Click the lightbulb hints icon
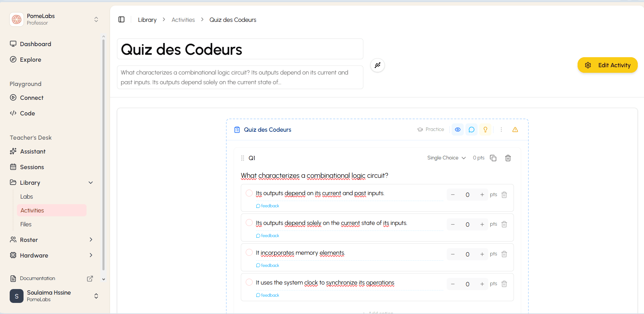 (x=485, y=130)
